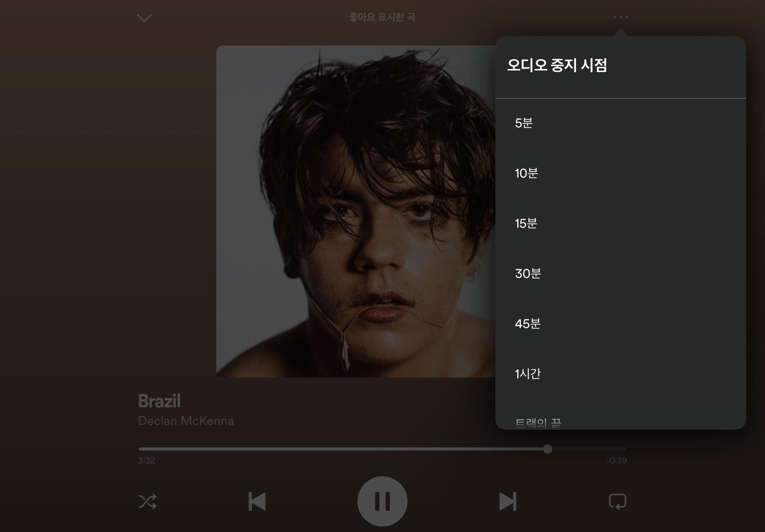765x532 pixels.
Task: Click the song progress slider knob
Action: pyautogui.click(x=547, y=449)
